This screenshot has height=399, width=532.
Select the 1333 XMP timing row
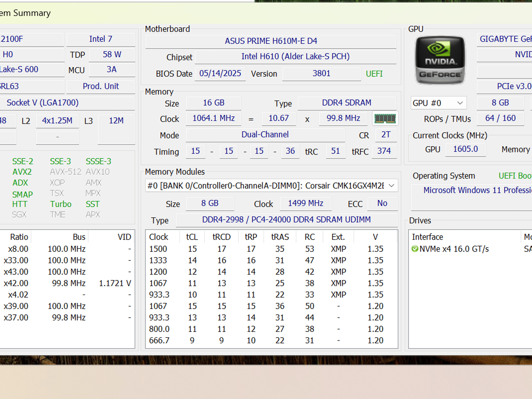(x=271, y=260)
